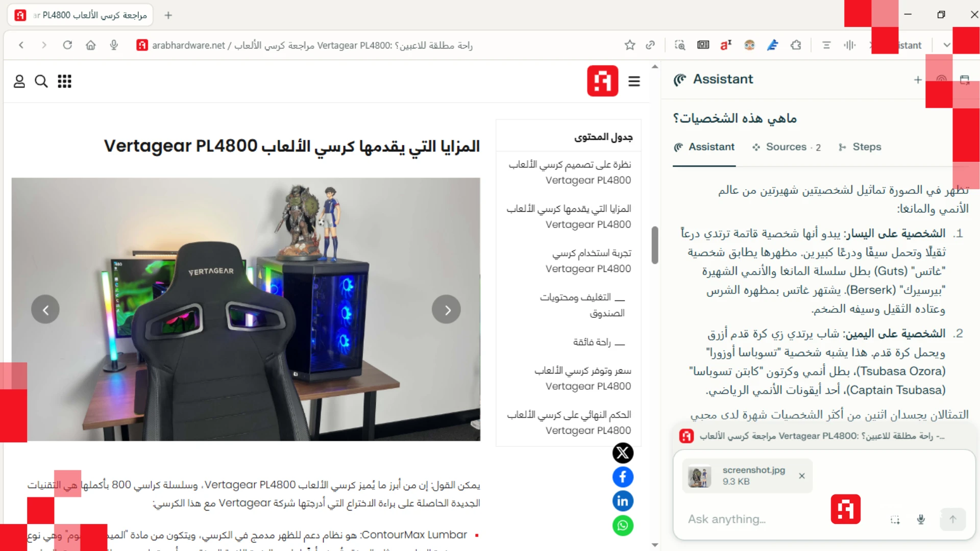Show next image in the carousel

pyautogui.click(x=447, y=310)
